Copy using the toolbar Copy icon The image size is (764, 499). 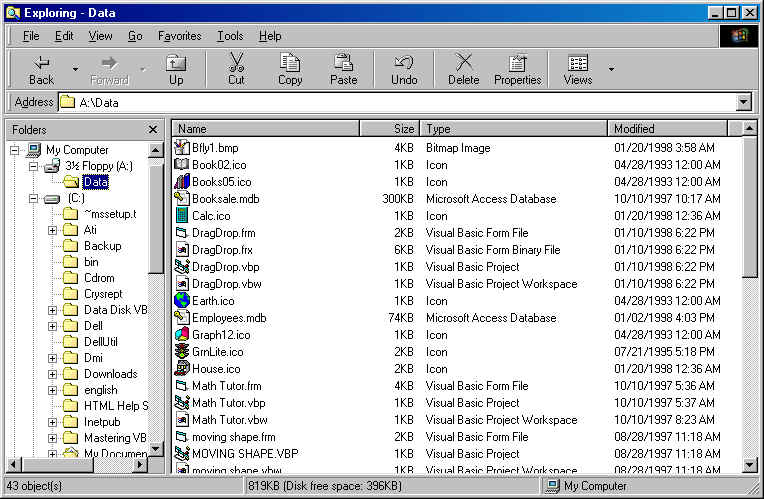click(x=290, y=70)
